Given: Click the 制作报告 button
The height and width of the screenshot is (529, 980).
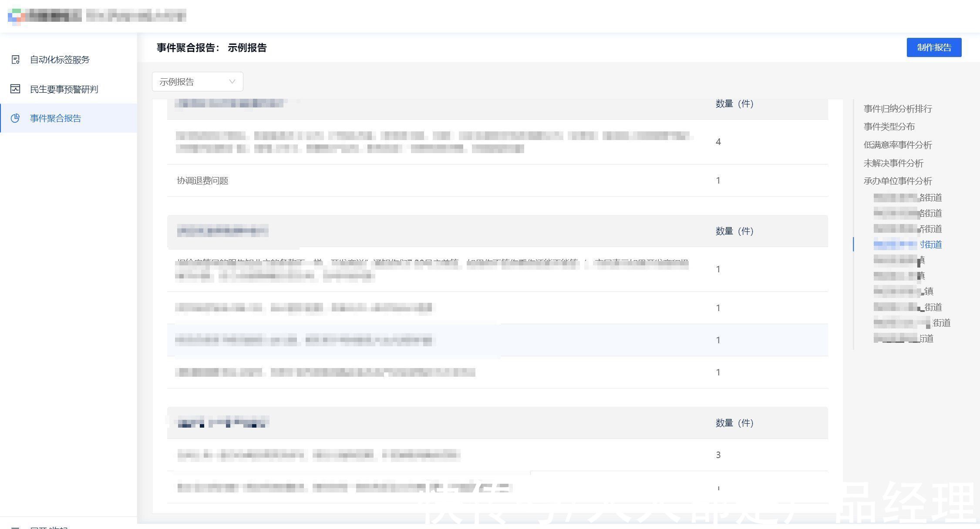Looking at the screenshot, I should (x=934, y=47).
